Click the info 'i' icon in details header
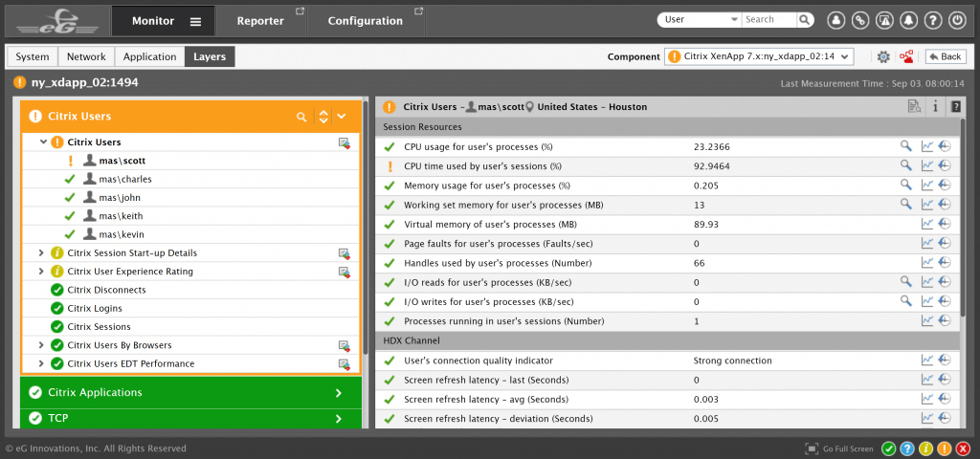 pos(935,107)
